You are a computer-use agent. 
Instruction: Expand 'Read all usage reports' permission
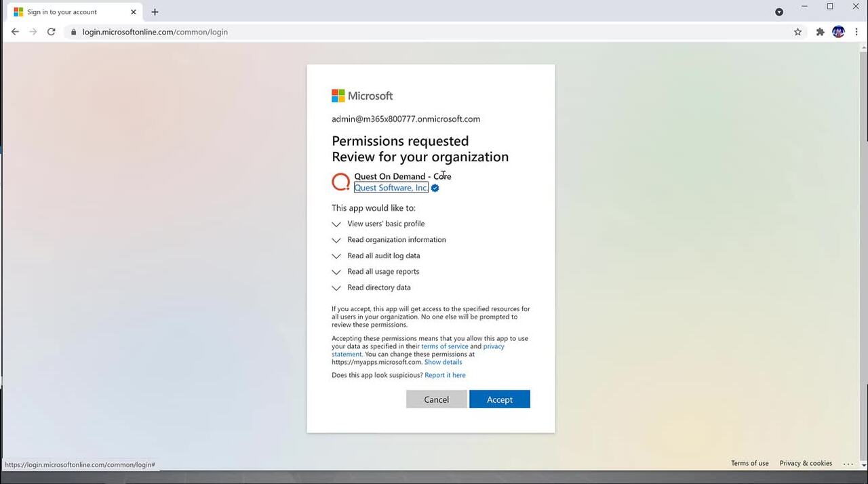[336, 272]
